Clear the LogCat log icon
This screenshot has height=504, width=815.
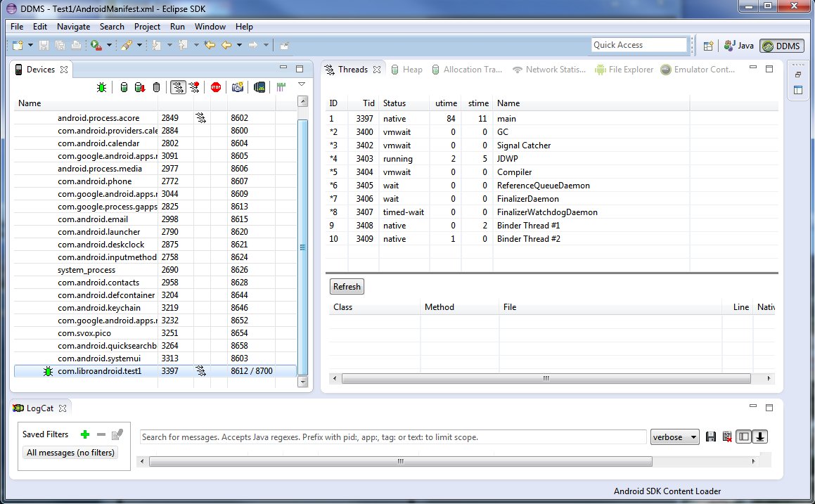[x=727, y=437]
